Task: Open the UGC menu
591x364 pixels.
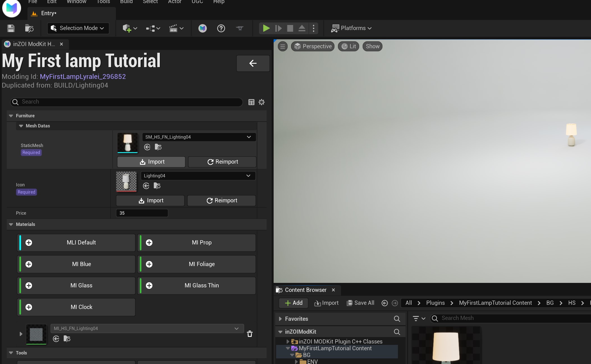Action: [x=197, y=2]
